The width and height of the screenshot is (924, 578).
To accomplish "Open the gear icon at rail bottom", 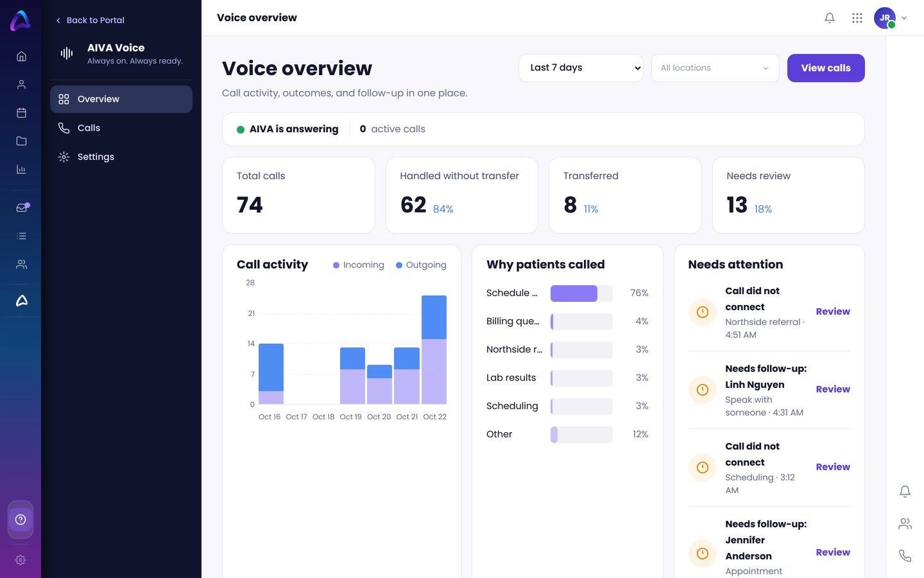I will pos(21,560).
